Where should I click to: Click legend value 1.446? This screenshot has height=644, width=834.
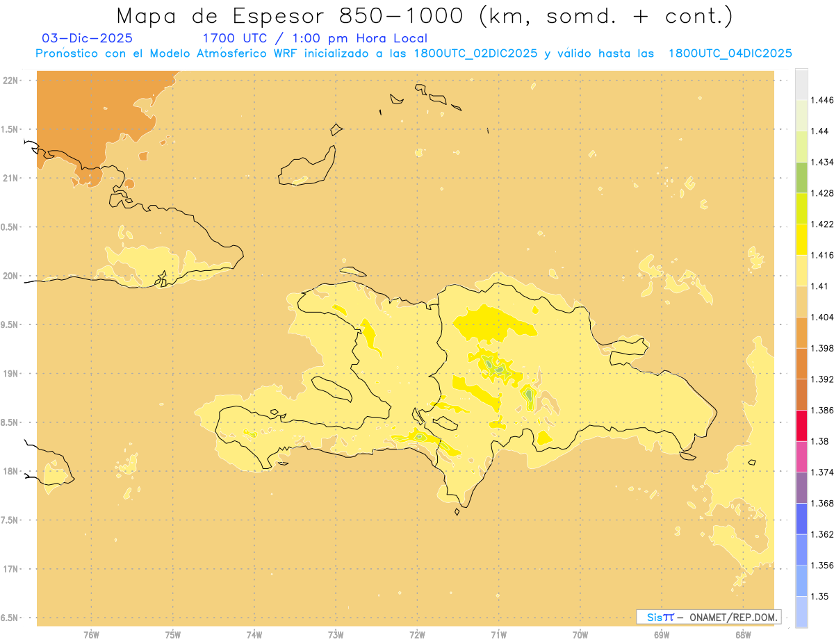click(x=822, y=100)
